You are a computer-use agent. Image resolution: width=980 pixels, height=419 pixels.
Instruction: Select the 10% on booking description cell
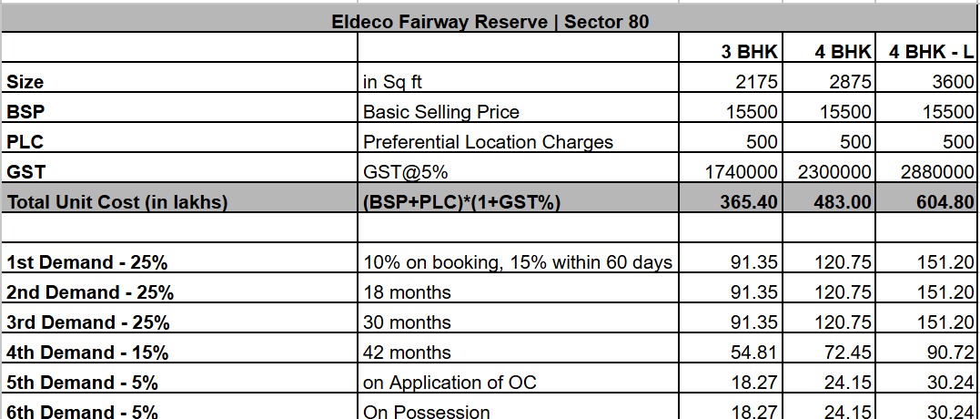517,262
